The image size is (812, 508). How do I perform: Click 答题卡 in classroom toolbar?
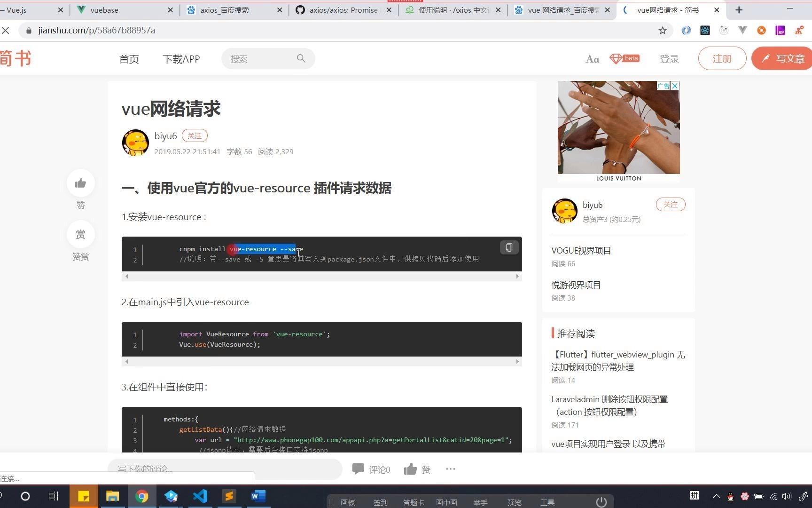click(x=414, y=502)
